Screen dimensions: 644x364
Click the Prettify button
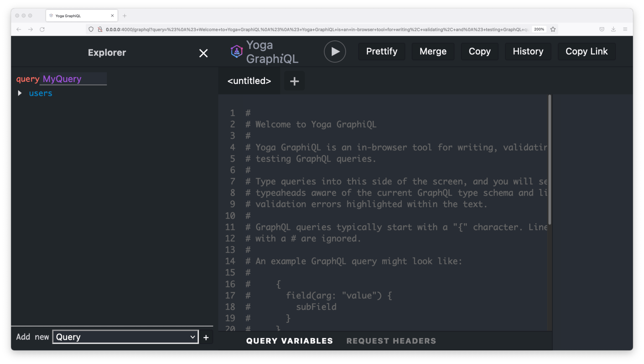point(381,51)
